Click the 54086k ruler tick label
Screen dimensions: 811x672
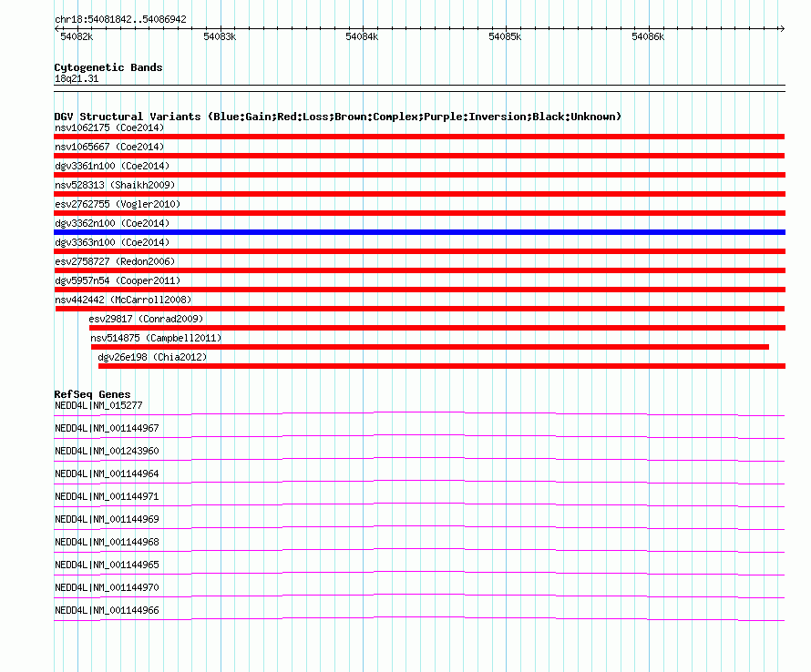pos(648,36)
